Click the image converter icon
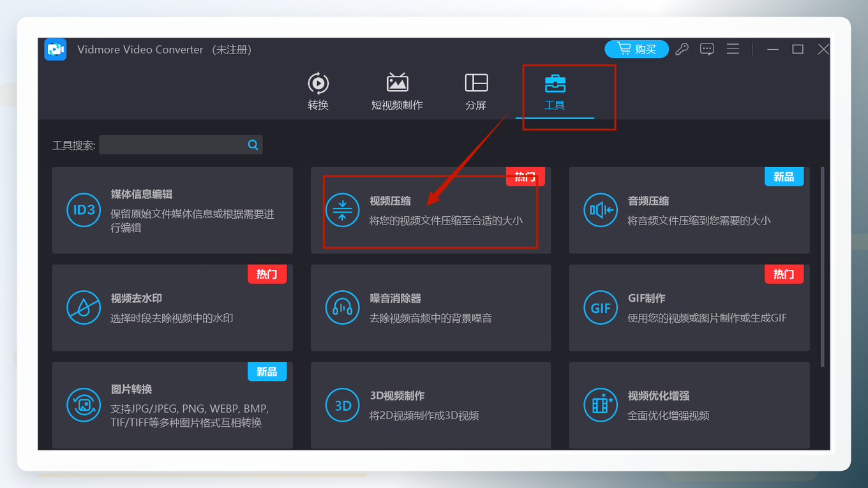 [x=84, y=405]
